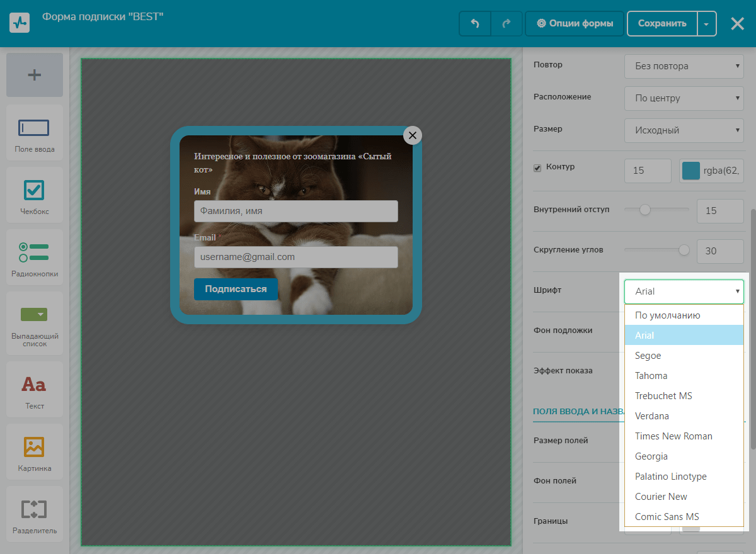Screen dimensions: 756x554
Task: Pick Times New Roman font option
Action: coord(673,436)
